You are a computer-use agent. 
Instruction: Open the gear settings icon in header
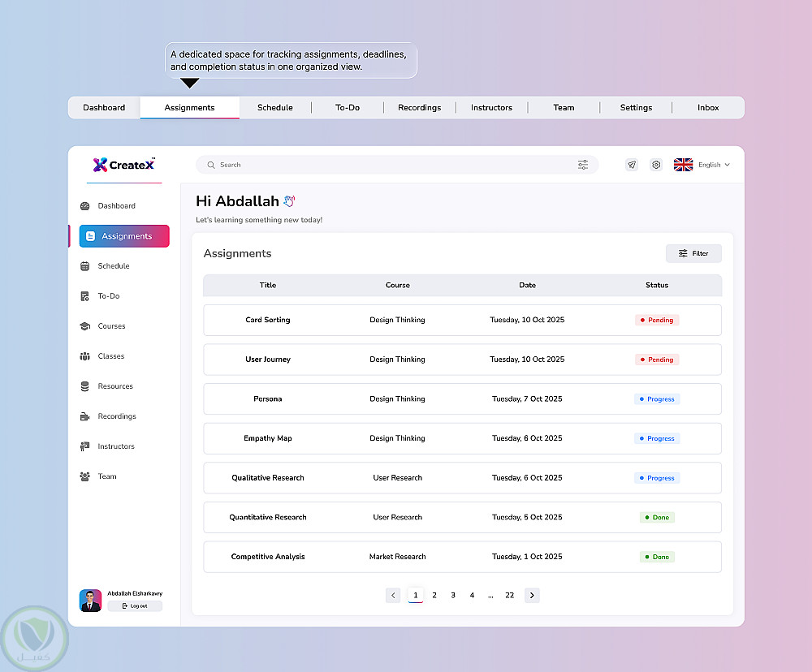click(656, 165)
